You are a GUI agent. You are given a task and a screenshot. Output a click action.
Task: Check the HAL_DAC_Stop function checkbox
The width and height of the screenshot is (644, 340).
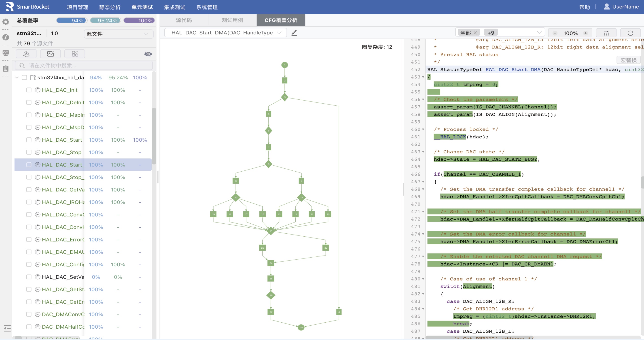[x=29, y=152]
